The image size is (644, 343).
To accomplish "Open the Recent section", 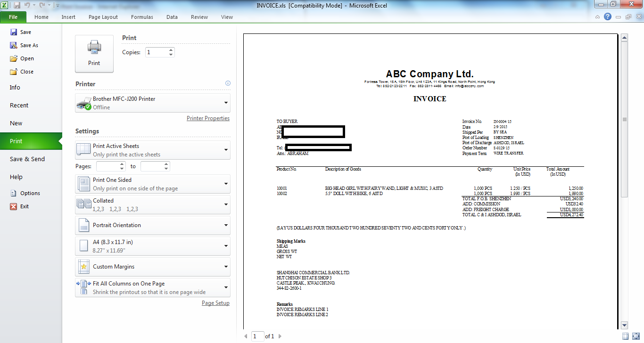I will coord(19,105).
